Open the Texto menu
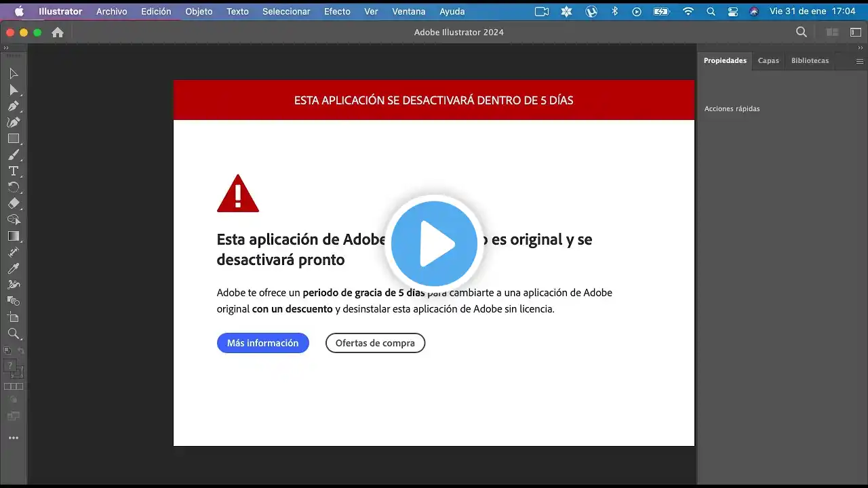 click(237, 12)
